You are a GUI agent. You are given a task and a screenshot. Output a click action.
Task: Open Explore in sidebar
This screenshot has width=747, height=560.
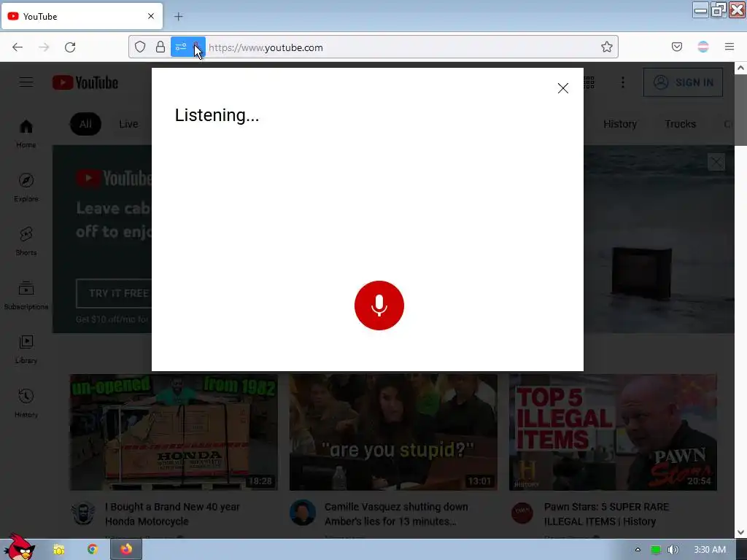click(26, 187)
